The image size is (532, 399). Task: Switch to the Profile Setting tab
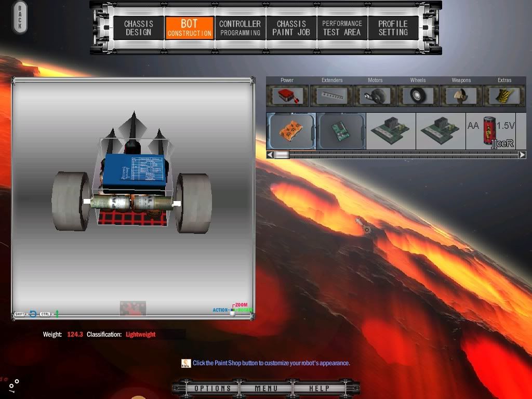pos(393,28)
